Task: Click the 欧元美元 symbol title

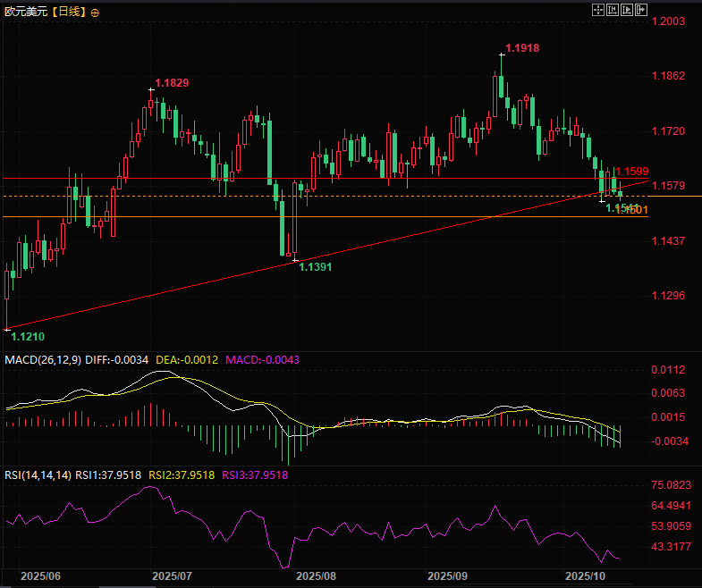Action: click(25, 13)
